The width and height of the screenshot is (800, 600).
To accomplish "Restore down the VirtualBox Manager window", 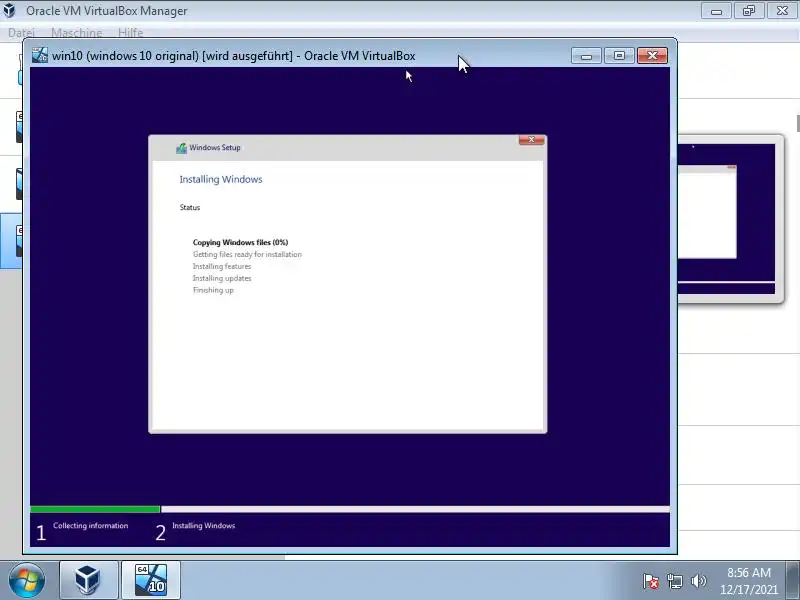I will 749,11.
